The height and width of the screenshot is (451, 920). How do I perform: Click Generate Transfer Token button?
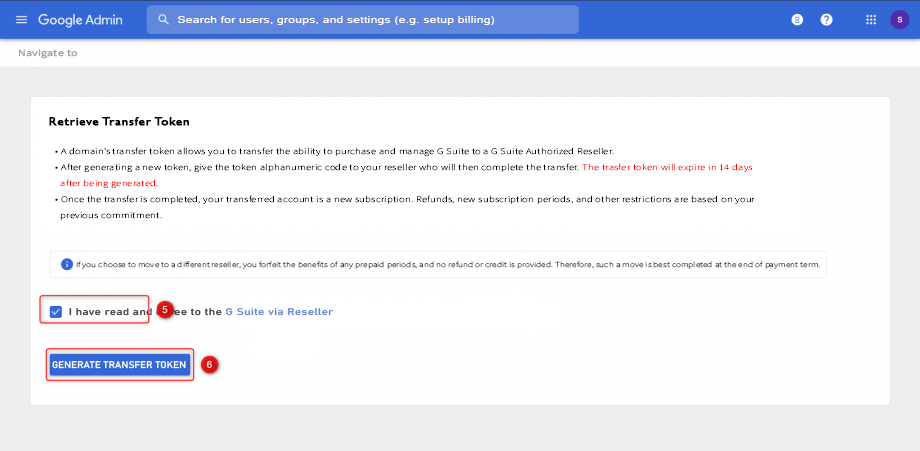tap(119, 365)
